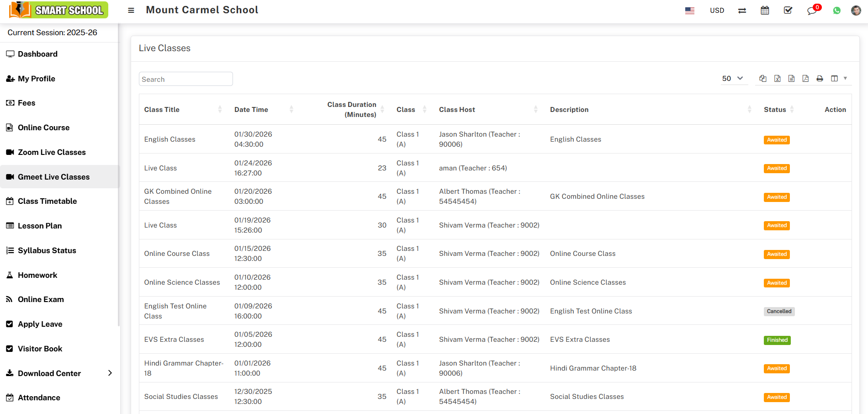This screenshot has height=414, width=868.
Task: Go to Online Exam menu item
Action: (41, 299)
